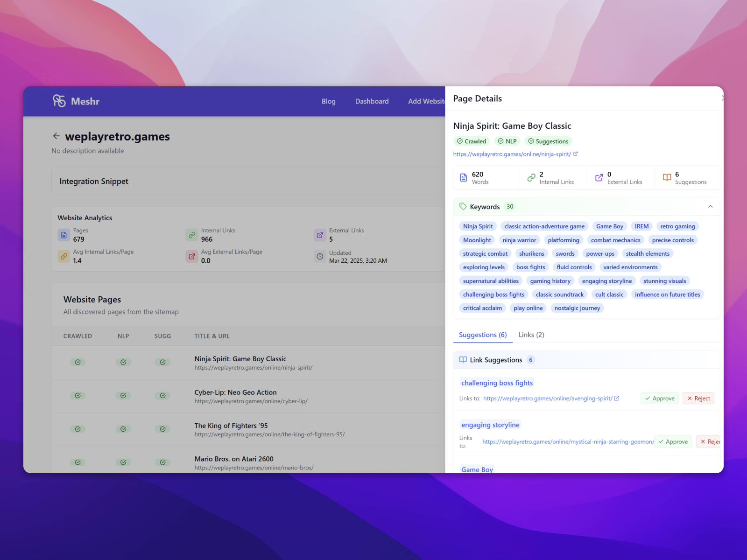Approve the engaging storyline suggestion
Viewport: 747px width, 560px height.
(673, 441)
